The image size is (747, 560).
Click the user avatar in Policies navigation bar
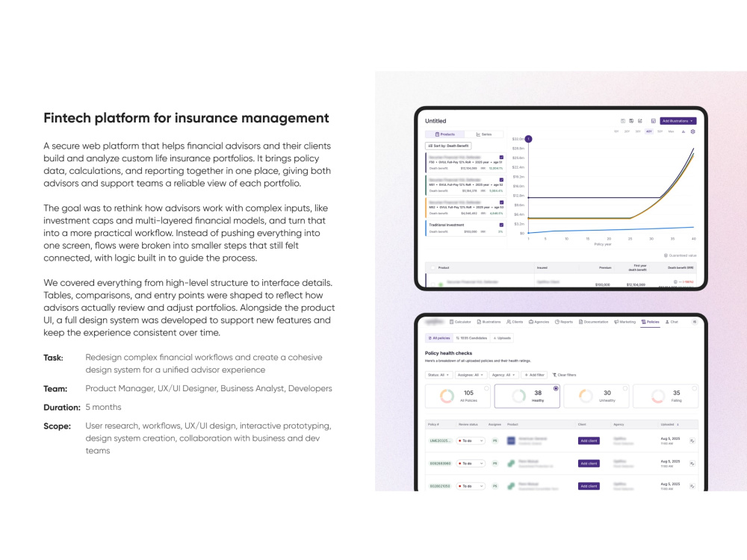point(694,322)
